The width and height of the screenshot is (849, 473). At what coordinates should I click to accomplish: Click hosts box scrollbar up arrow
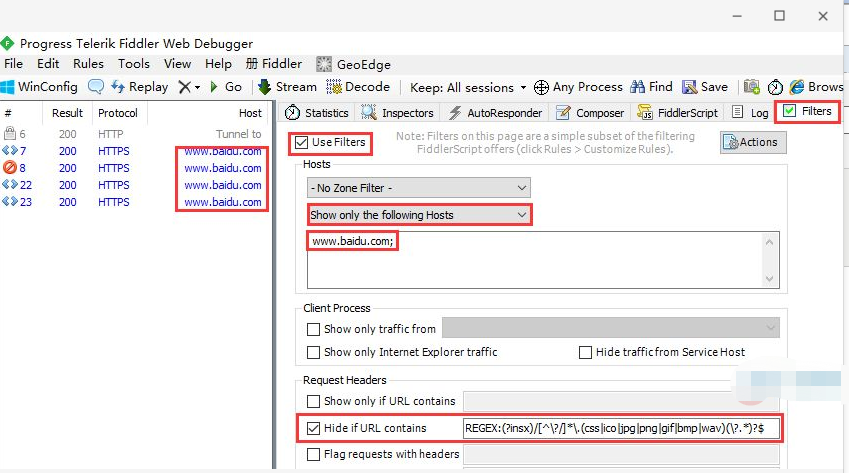pos(769,242)
